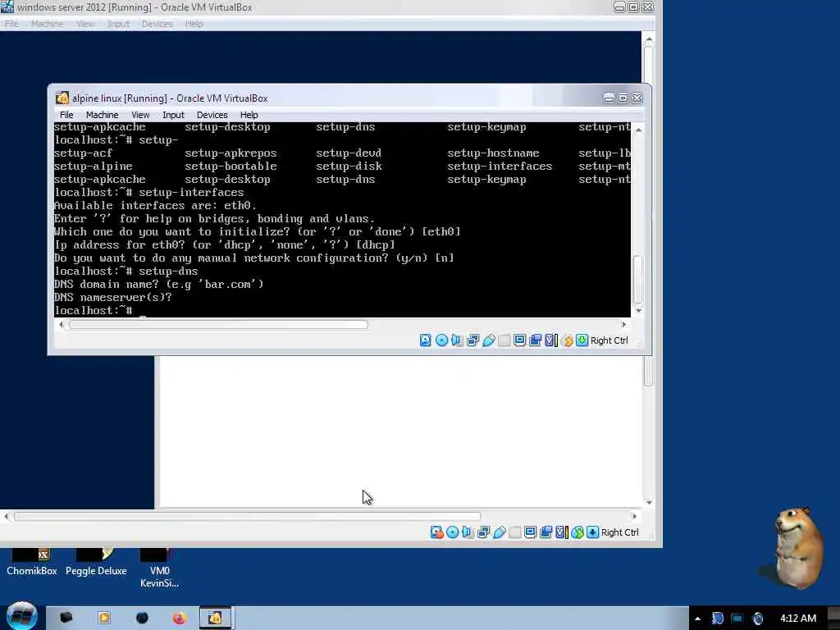Click display settings icon in alpine linux status bar
The width and height of the screenshot is (840, 630).
pos(519,340)
